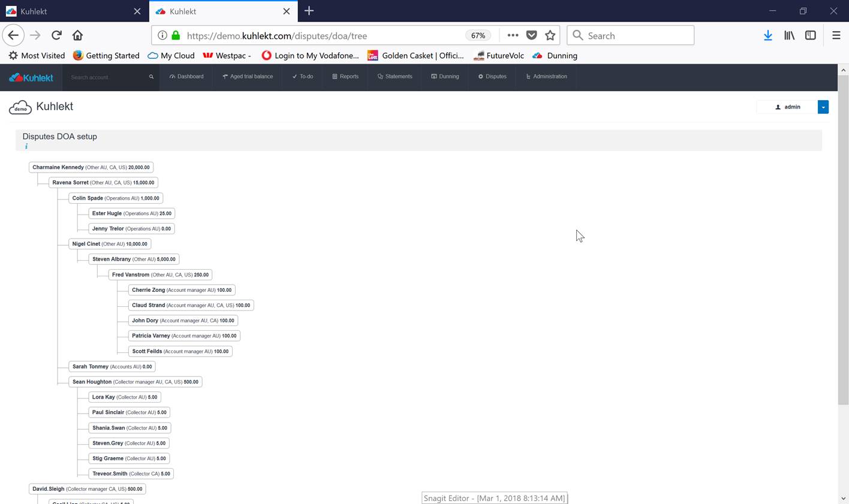Open FutureVolc bookmark
The image size is (849, 504).
(498, 55)
